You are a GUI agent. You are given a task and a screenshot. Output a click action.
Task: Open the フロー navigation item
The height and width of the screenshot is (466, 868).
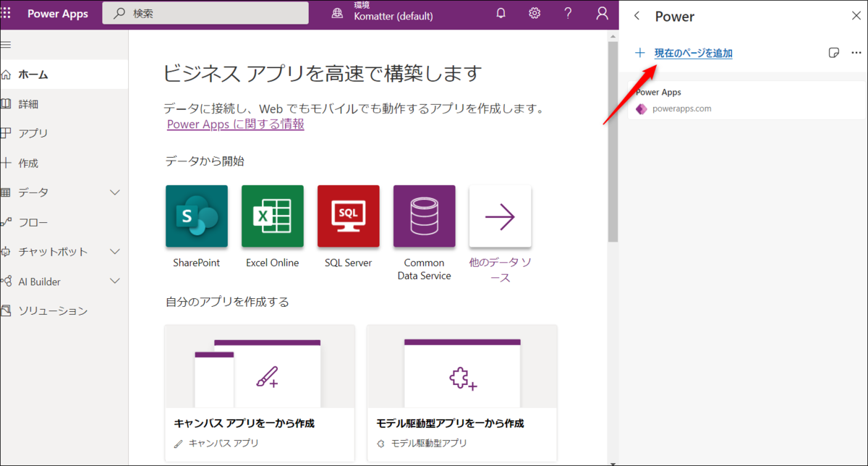pos(64,222)
